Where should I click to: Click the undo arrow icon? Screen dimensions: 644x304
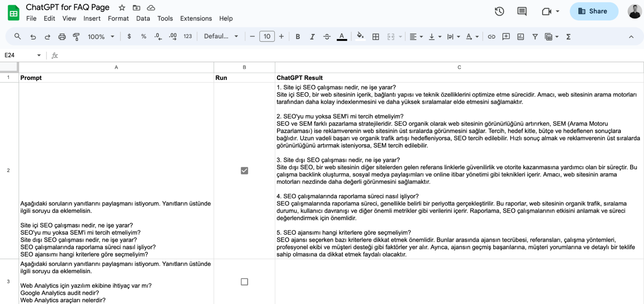(33, 37)
